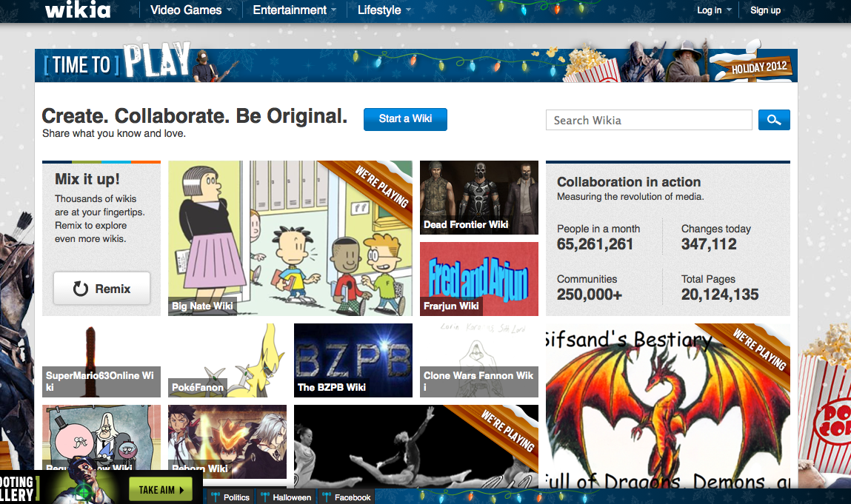Image resolution: width=851 pixels, height=504 pixels.
Task: Click the Start a Wiki button
Action: tap(405, 119)
